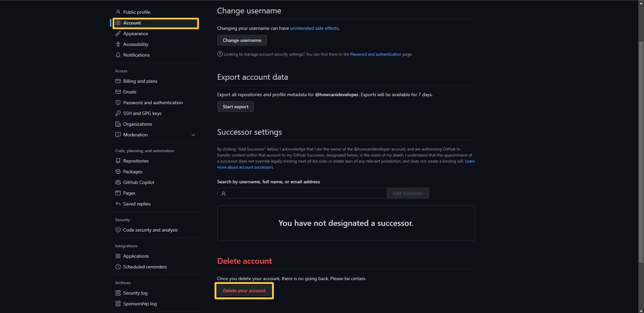Screen dimensions: 644x313
Task: Click the Appearance paintbrush icon
Action: pyautogui.click(x=118, y=34)
